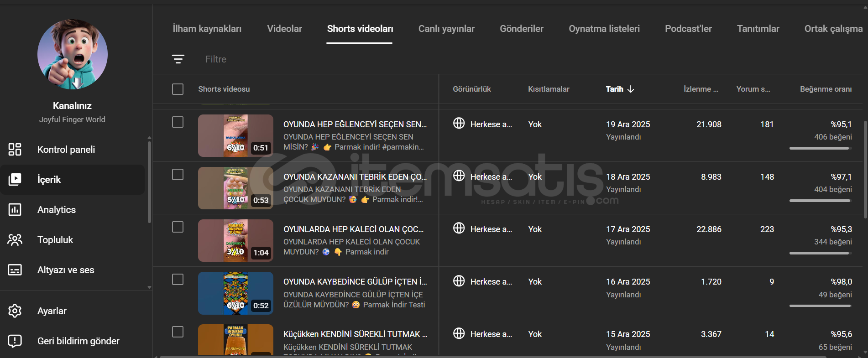Click the globe icon for 19 Ara 2025 video
The image size is (868, 358).
459,123
